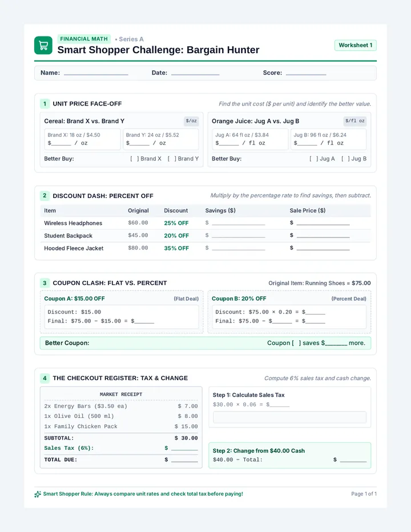The height and width of the screenshot is (532, 411).
Task: Check the Jug B better buy box
Action: [x=345, y=159]
